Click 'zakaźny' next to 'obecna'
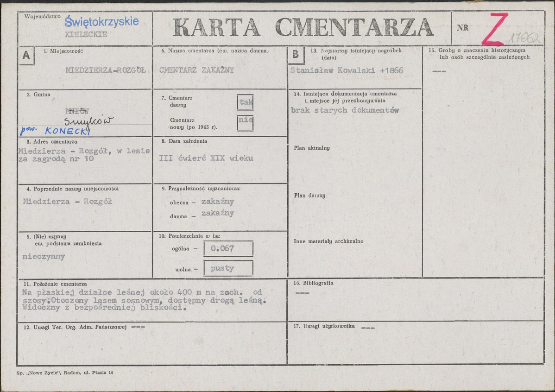 [218, 202]
